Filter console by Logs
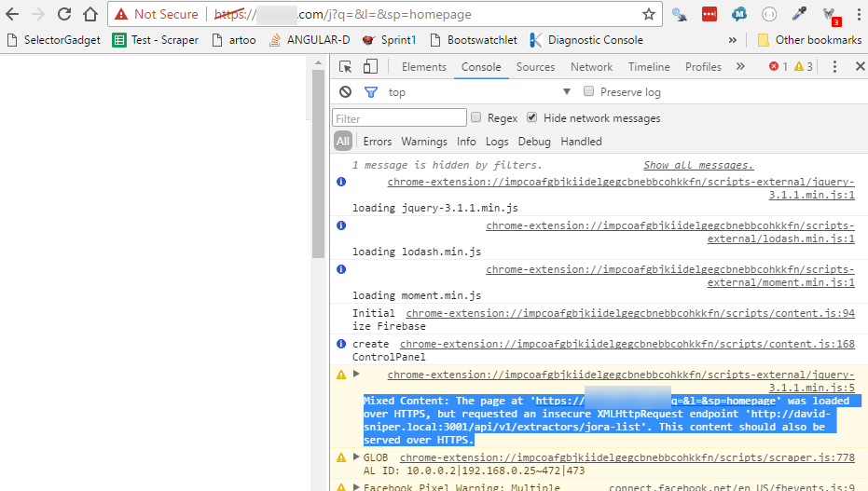Image resolution: width=868 pixels, height=491 pixels. pyautogui.click(x=497, y=142)
